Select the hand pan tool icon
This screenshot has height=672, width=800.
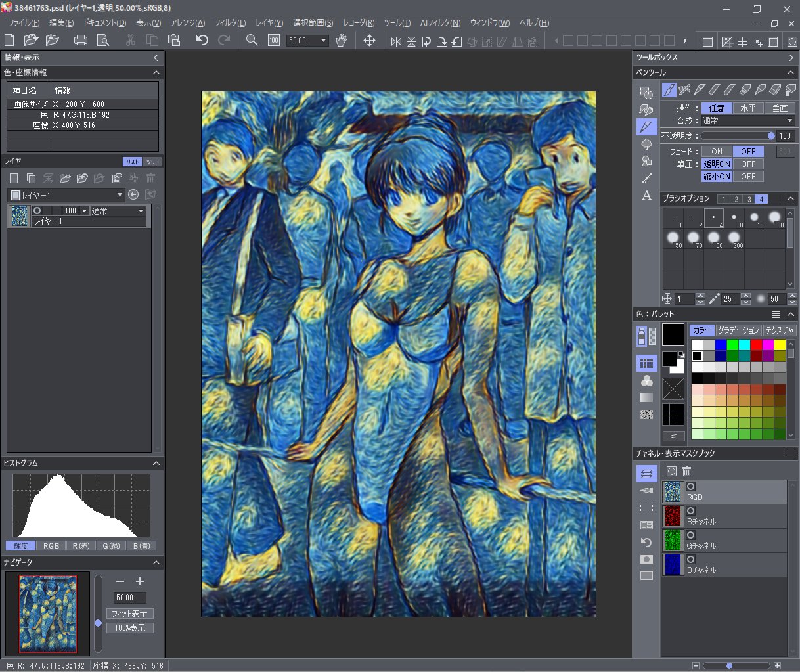coord(341,41)
